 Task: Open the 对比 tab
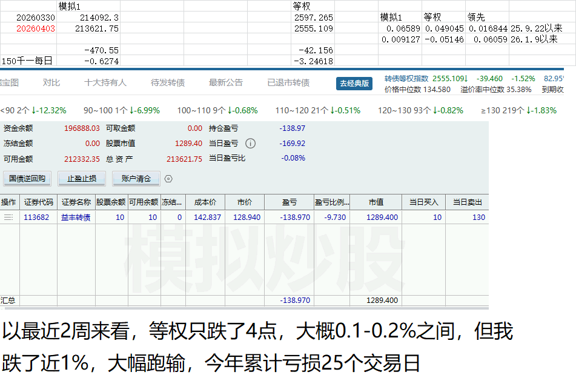pyautogui.click(x=51, y=83)
